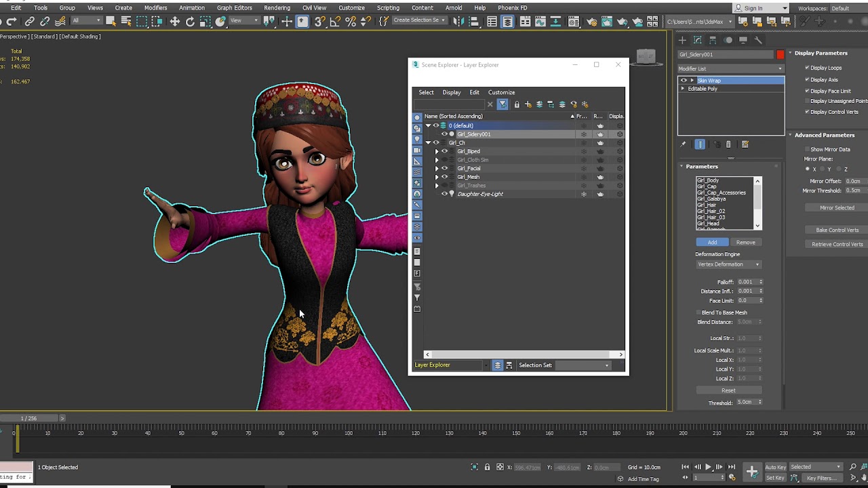Click Retrieve Control Verts button
Image resolution: width=868 pixels, height=488 pixels.
point(837,244)
